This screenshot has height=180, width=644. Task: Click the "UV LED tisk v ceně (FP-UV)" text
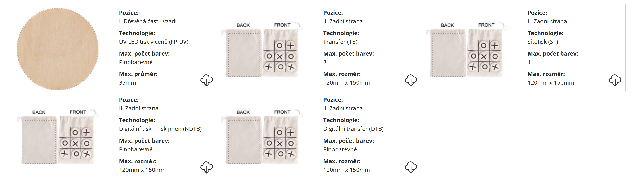click(154, 42)
